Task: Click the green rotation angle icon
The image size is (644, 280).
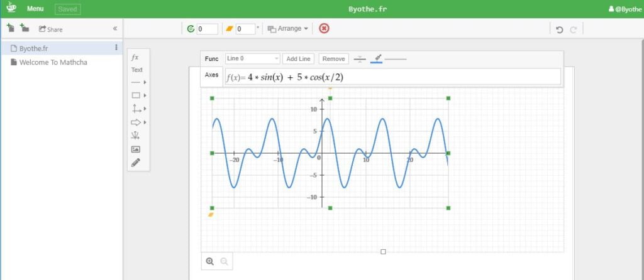Action: click(x=191, y=29)
